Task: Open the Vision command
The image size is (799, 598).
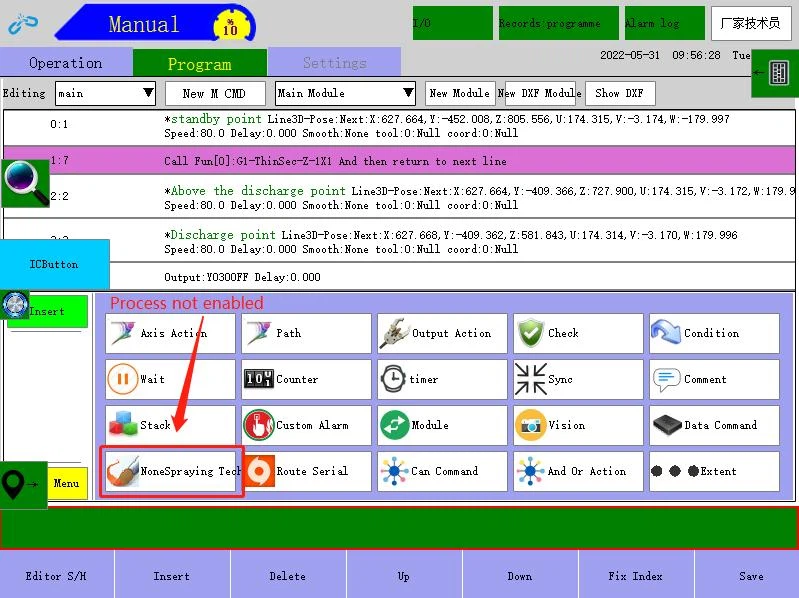Action: [x=578, y=425]
